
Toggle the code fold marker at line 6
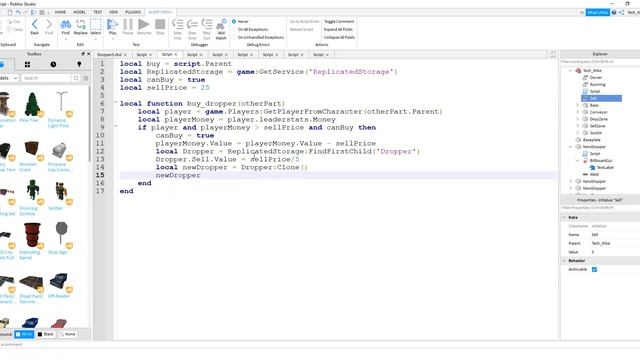(x=116, y=103)
